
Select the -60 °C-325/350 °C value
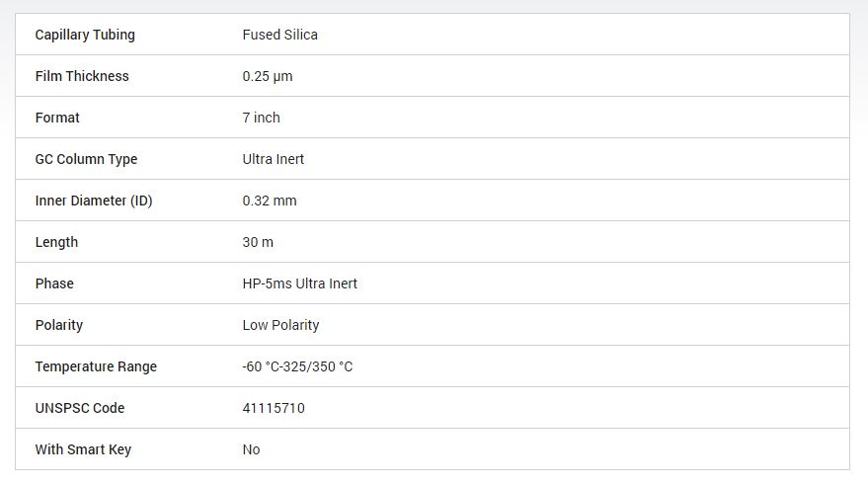click(297, 366)
